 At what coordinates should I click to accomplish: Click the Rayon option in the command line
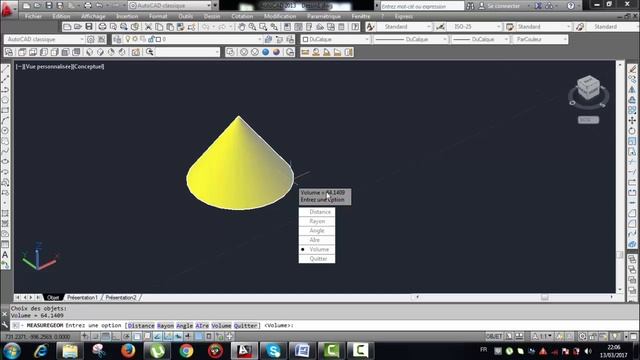point(165,326)
